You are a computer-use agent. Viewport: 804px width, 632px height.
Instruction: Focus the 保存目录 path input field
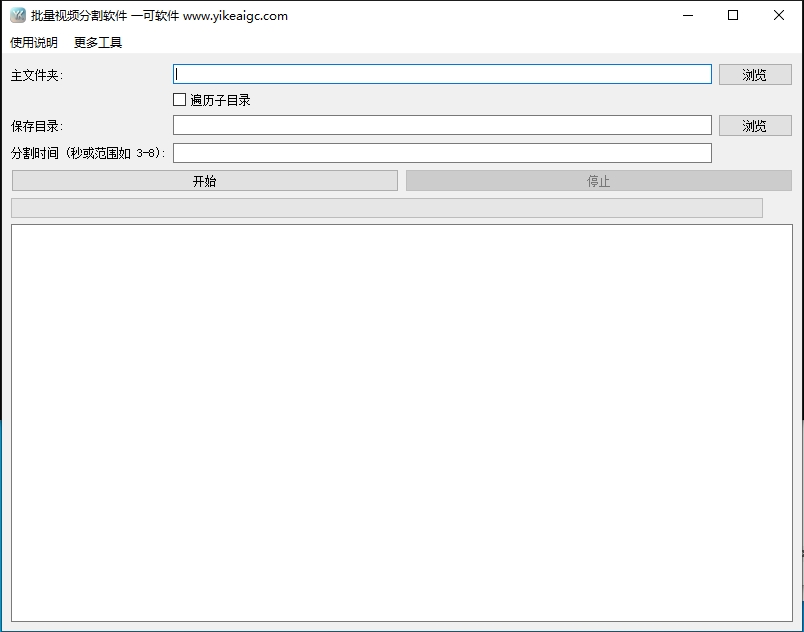442,125
